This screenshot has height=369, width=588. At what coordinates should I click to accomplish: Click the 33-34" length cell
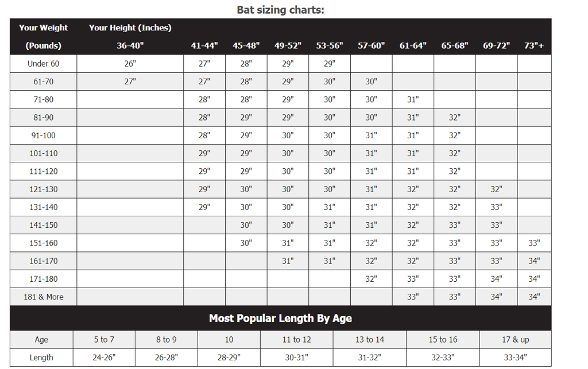point(515,358)
